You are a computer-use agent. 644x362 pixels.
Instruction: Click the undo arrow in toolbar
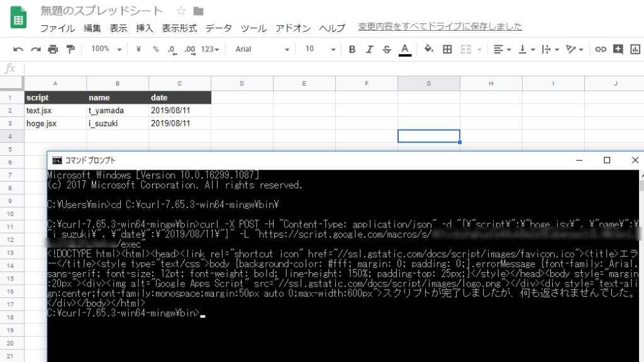18,49
